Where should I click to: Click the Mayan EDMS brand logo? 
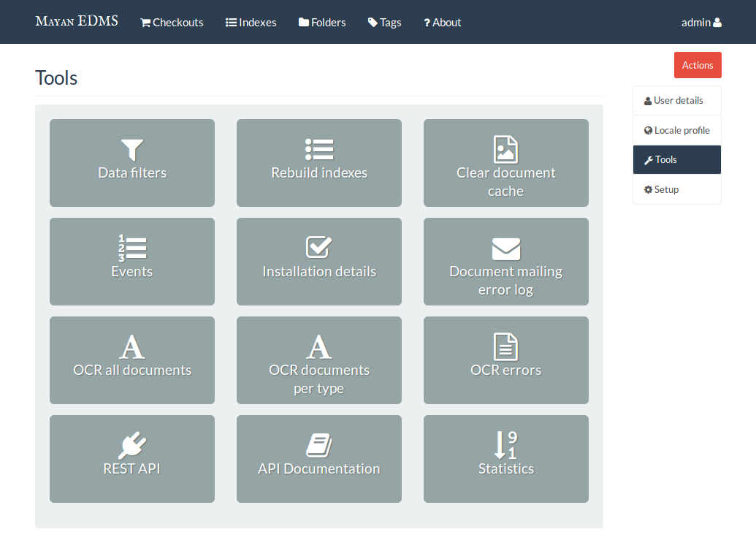(77, 21)
